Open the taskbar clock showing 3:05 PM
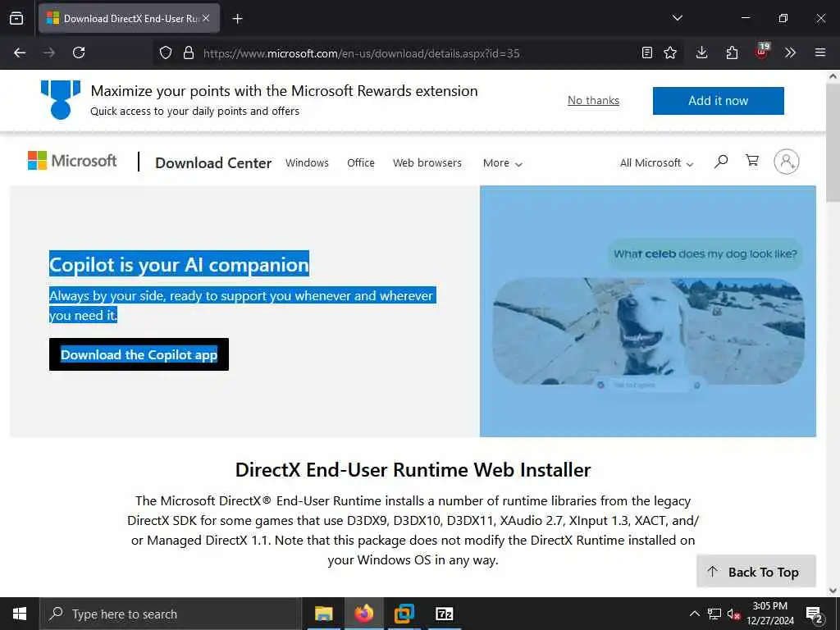840x630 pixels. (769, 614)
